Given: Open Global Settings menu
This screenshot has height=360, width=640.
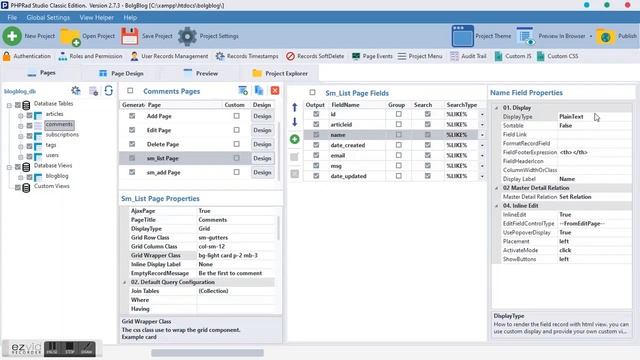Looking at the screenshot, I should (48, 18).
